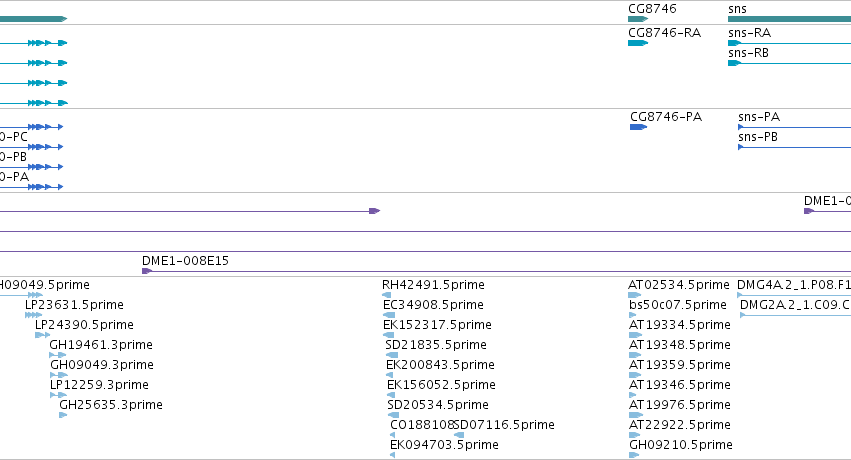Select the sns gene bar
This screenshot has height=460, width=851.
pyautogui.click(x=789, y=19)
